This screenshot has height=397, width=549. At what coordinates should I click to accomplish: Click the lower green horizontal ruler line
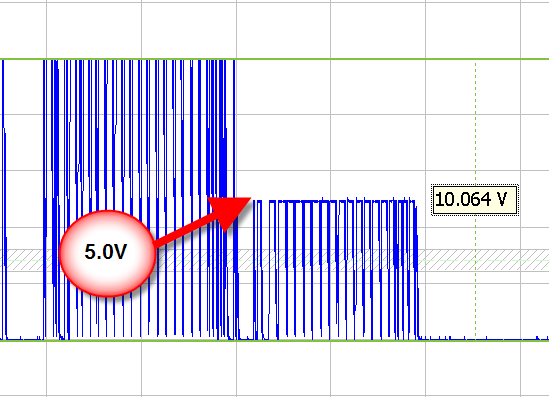click(x=274, y=340)
